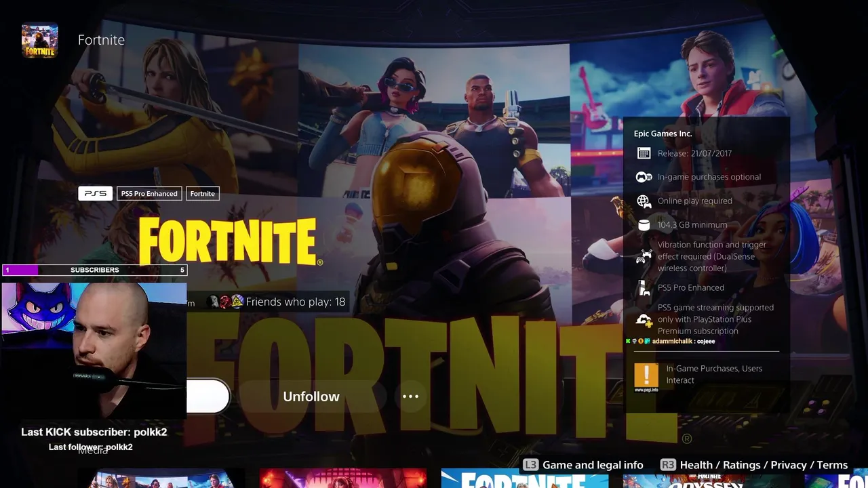Open the blue Fortnite thumbnail at bottom
This screenshot has width=868, height=488.
point(524,479)
